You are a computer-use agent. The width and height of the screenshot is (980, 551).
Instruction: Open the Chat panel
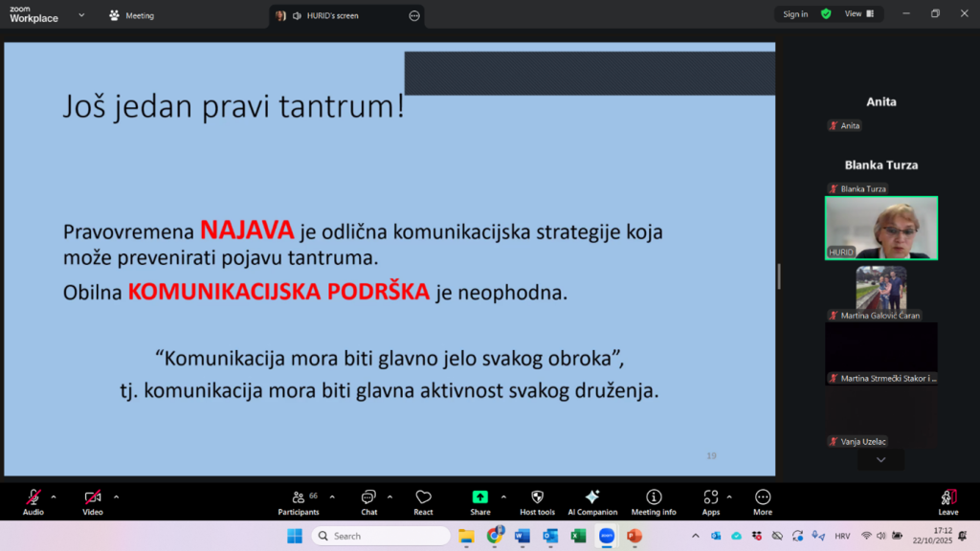click(x=368, y=501)
